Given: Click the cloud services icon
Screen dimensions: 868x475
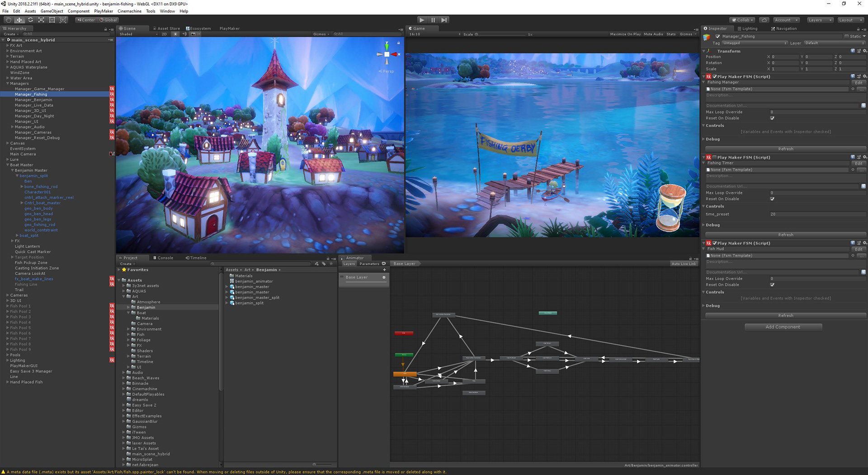Looking at the screenshot, I should tap(764, 20).
